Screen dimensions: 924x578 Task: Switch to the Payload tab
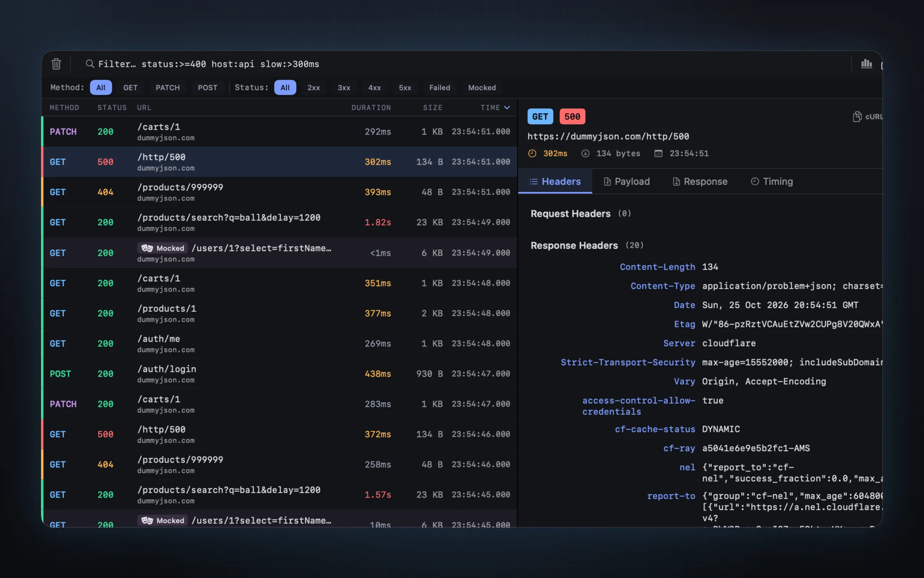pos(626,181)
